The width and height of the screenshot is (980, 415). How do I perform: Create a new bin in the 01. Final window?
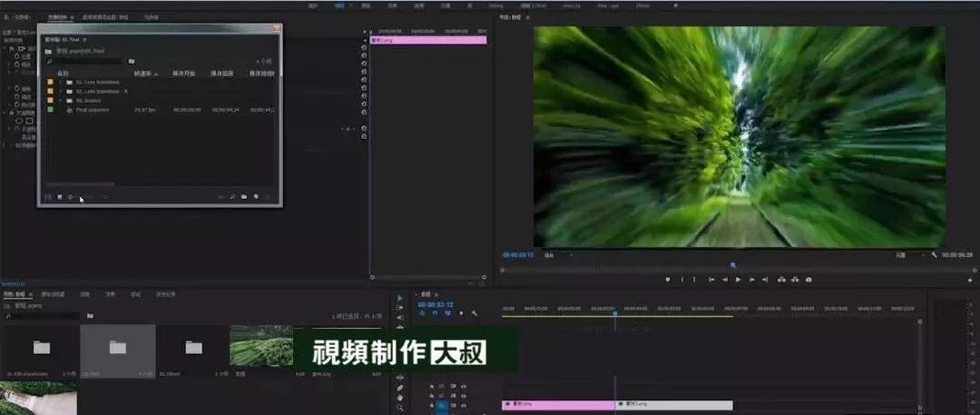tap(244, 197)
